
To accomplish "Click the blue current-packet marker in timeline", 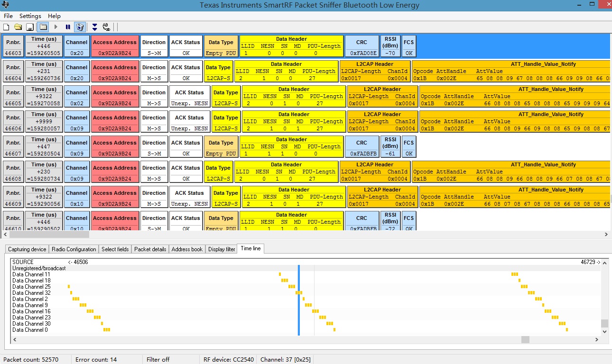I will pyautogui.click(x=298, y=300).
